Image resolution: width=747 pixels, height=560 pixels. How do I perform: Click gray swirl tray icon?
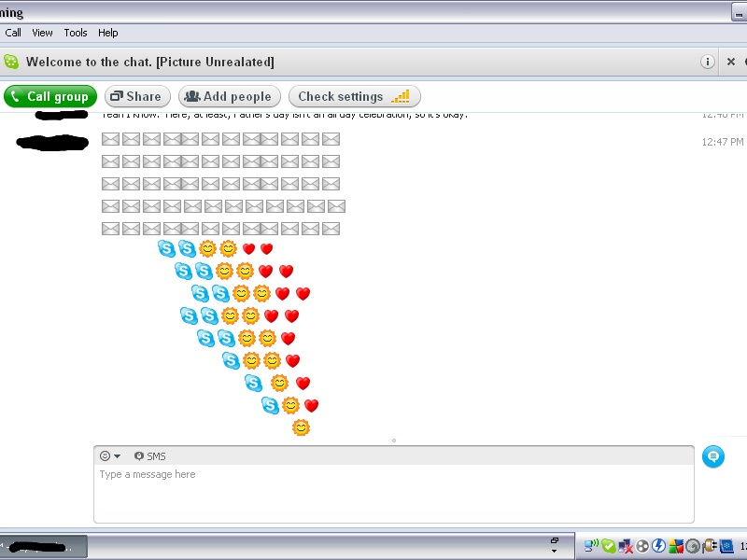693,546
